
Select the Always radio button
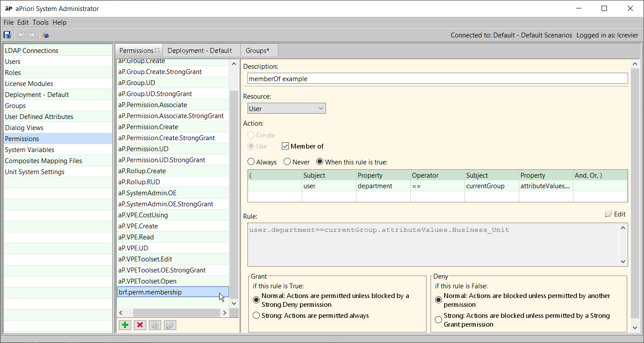[x=251, y=162]
